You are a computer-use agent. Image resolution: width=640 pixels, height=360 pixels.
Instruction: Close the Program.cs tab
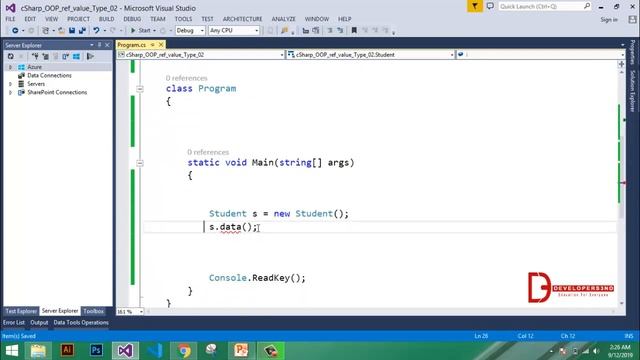coord(161,44)
